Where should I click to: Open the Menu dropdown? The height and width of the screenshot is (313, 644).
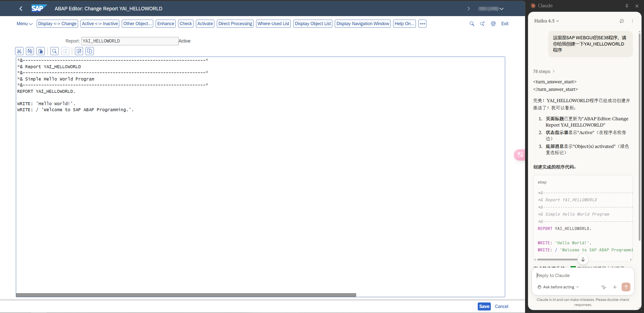(24, 24)
